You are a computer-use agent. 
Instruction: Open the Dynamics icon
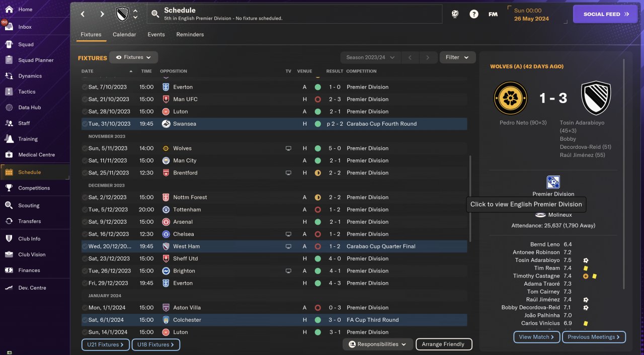point(9,76)
